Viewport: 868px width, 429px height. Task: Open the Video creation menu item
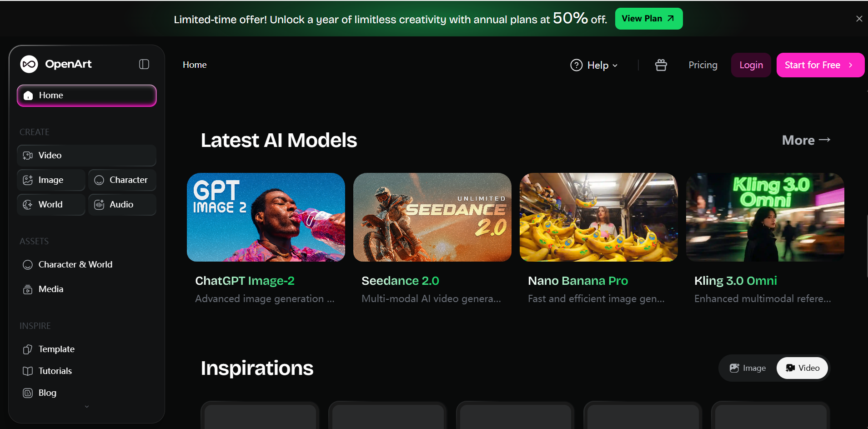87,156
